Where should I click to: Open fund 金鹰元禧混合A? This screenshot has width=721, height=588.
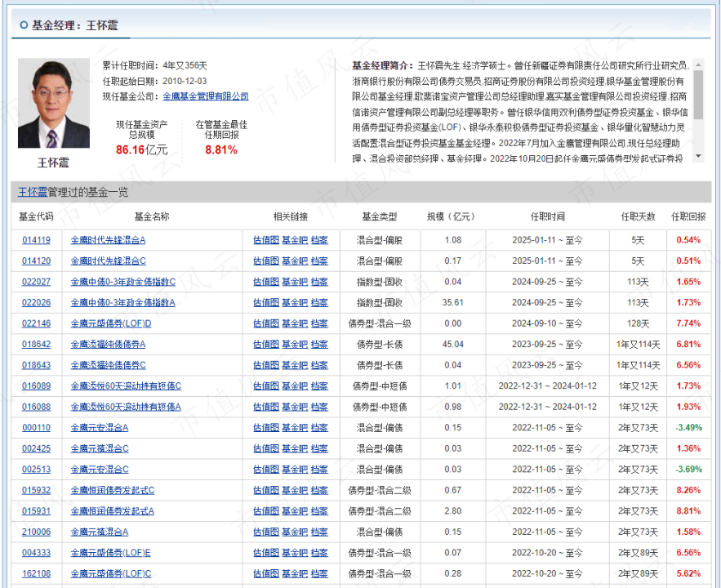[x=100, y=532]
